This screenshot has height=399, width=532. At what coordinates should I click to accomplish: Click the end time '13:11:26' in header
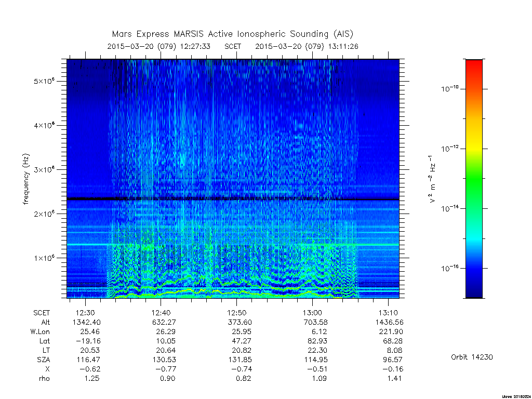tap(343, 46)
